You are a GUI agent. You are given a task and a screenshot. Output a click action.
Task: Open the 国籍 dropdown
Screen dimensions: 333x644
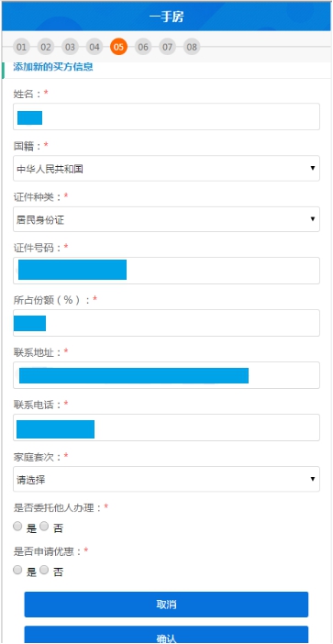tap(166, 168)
